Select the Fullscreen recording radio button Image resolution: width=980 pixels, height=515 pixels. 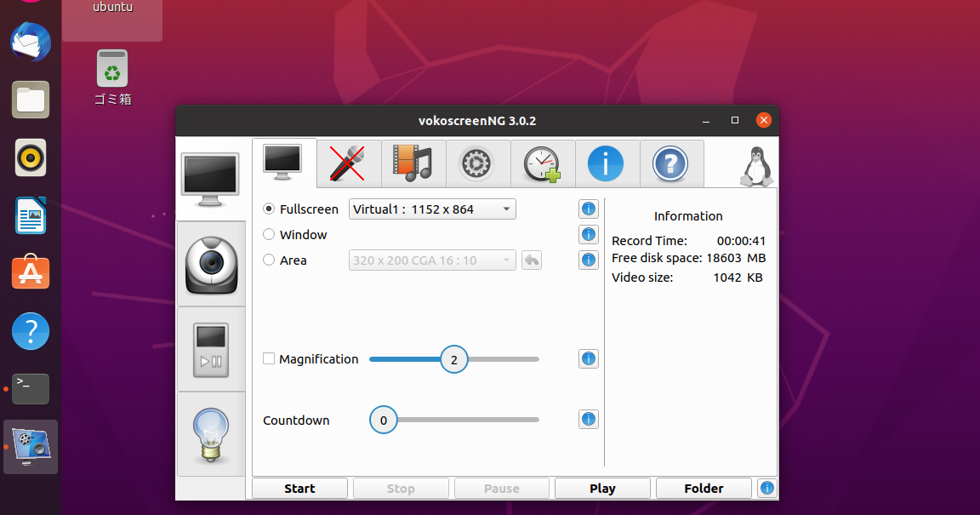point(269,209)
